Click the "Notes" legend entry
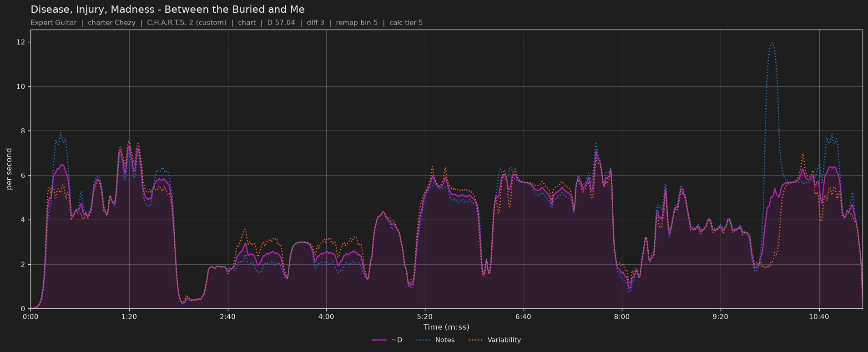 tap(434, 340)
